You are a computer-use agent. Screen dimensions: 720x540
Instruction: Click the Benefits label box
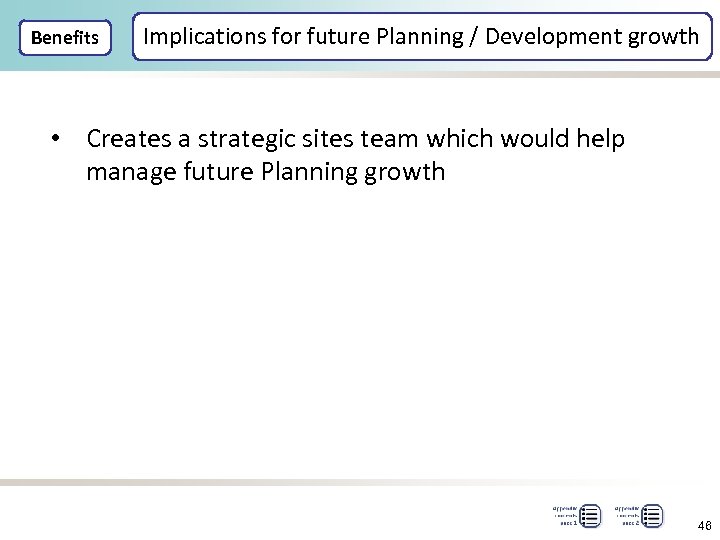[x=65, y=38]
